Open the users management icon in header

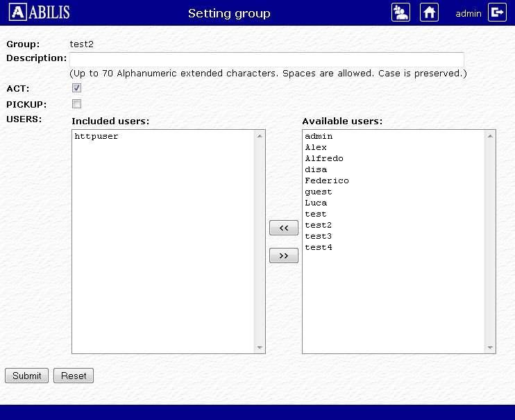pyautogui.click(x=400, y=12)
